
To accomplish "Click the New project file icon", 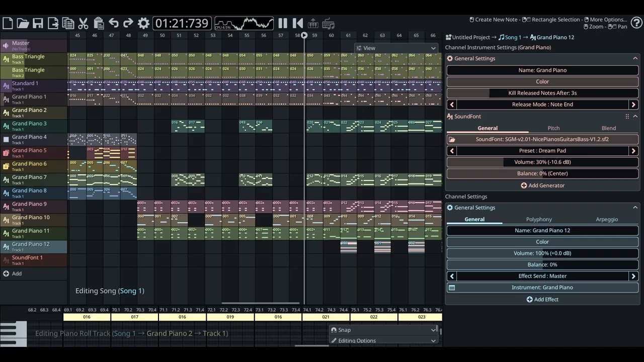I will (x=8, y=23).
